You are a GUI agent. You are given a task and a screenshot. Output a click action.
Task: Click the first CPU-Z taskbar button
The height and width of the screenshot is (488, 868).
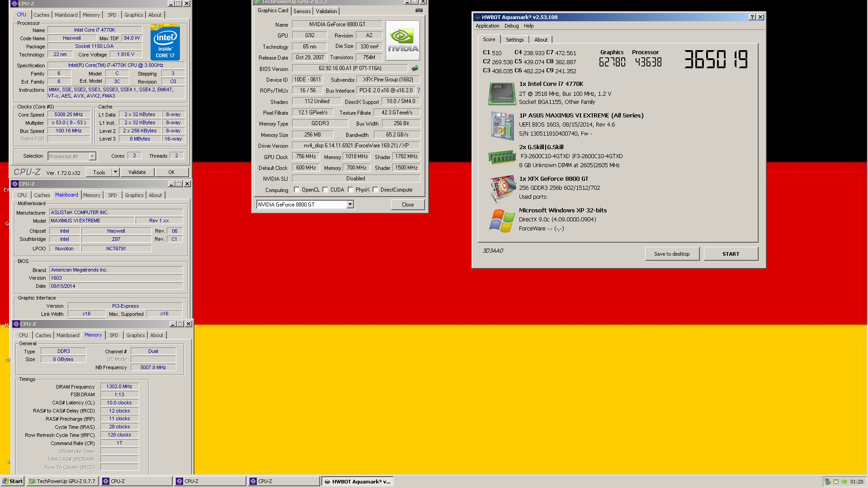pos(137,481)
